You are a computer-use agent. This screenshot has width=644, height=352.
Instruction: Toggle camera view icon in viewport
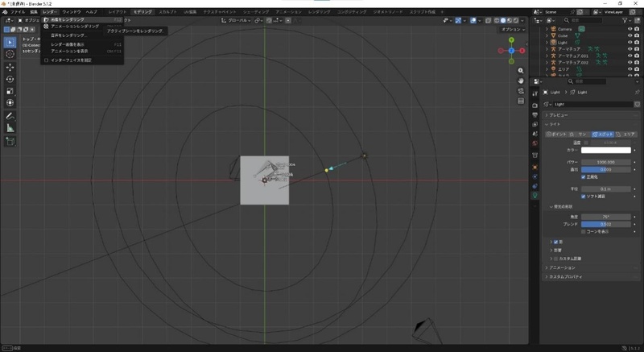tap(521, 91)
